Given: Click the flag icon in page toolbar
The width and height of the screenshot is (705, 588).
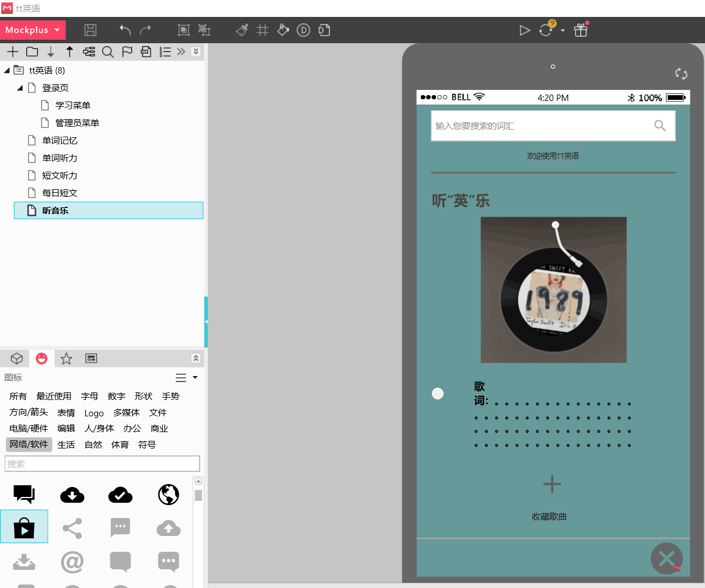Looking at the screenshot, I should 127,51.
